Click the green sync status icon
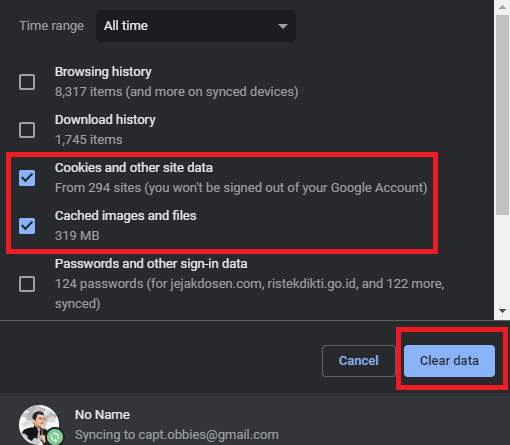Image resolution: width=510 pixels, height=445 pixels. pyautogui.click(x=55, y=437)
